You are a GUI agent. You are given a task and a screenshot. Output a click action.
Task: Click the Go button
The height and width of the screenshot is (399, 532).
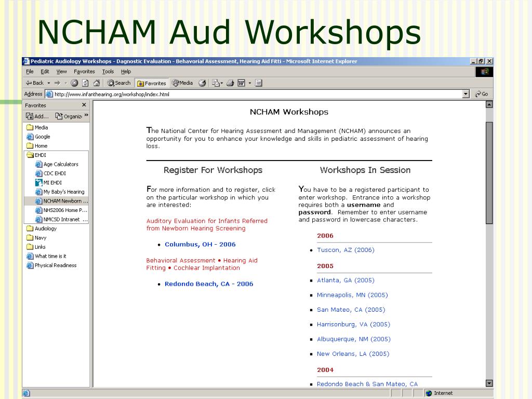point(482,94)
